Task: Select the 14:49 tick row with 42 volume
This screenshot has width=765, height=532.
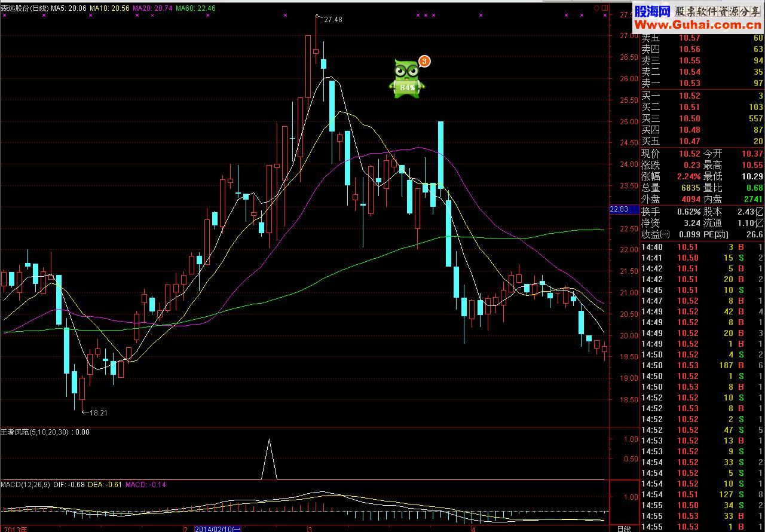Action: click(x=702, y=311)
